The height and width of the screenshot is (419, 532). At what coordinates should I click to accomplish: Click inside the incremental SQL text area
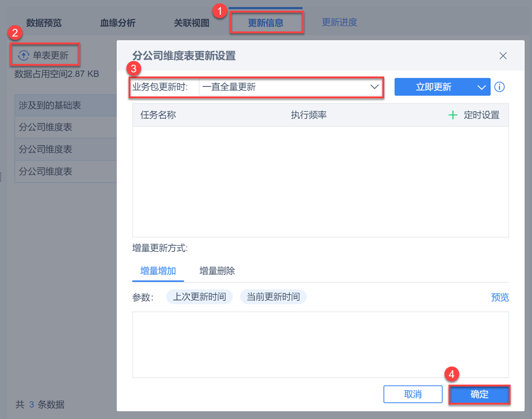pyautogui.click(x=321, y=345)
